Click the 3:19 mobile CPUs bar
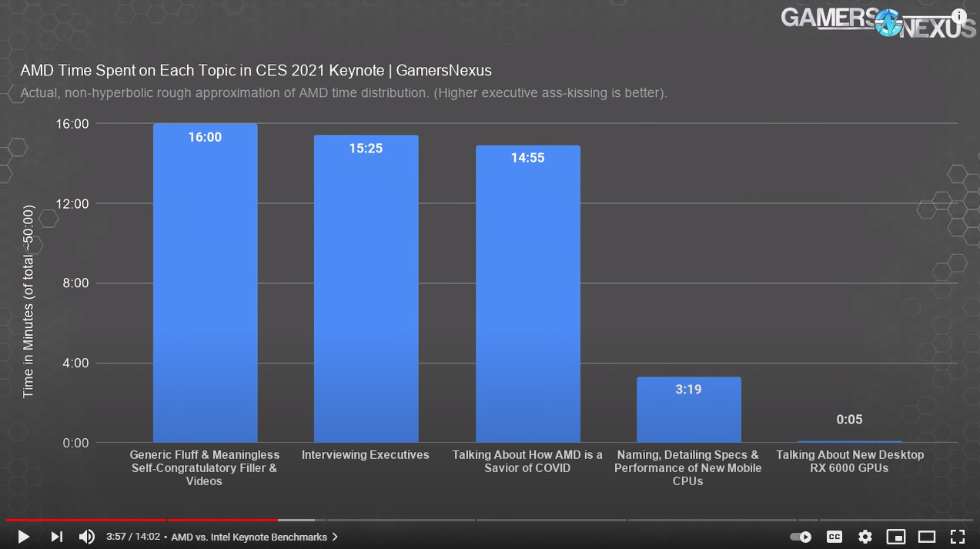 (688, 410)
